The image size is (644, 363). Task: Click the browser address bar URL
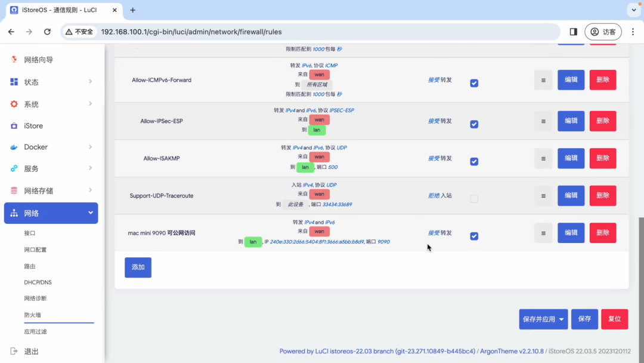click(191, 32)
